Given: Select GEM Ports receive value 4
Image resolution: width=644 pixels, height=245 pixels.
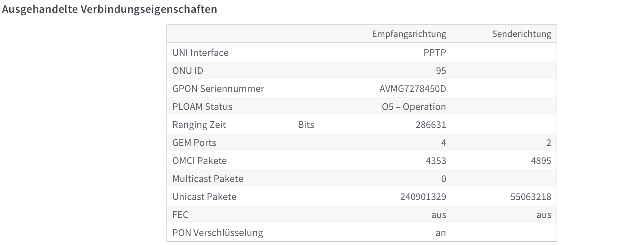Looking at the screenshot, I should pyautogui.click(x=443, y=142).
